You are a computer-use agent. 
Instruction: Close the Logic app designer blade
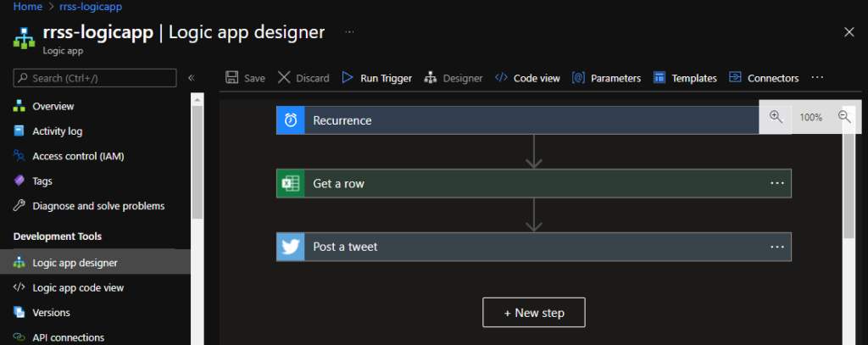pos(849,32)
